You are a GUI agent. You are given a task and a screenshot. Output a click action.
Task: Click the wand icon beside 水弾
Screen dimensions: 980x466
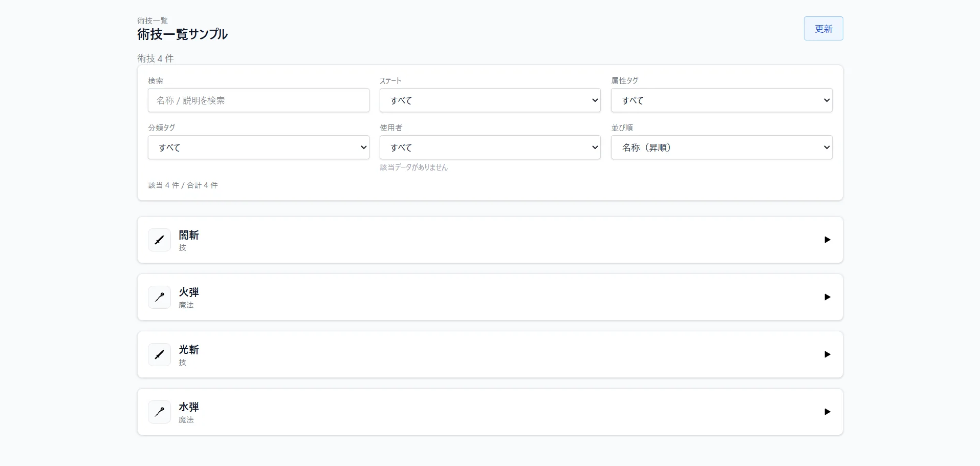[x=159, y=412]
